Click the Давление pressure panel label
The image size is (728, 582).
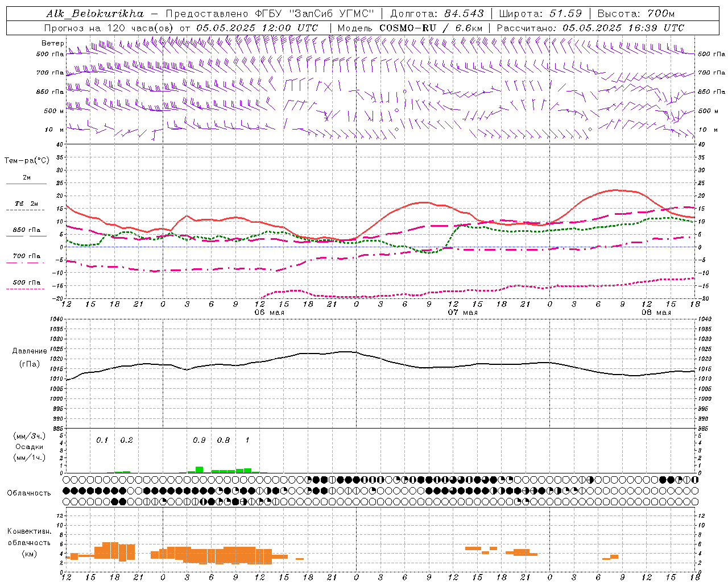(x=30, y=351)
